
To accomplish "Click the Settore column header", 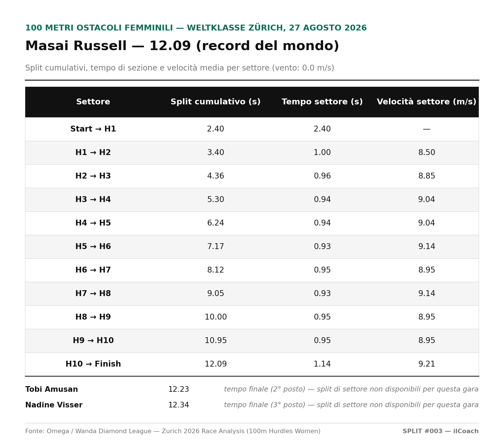I will point(93,102).
